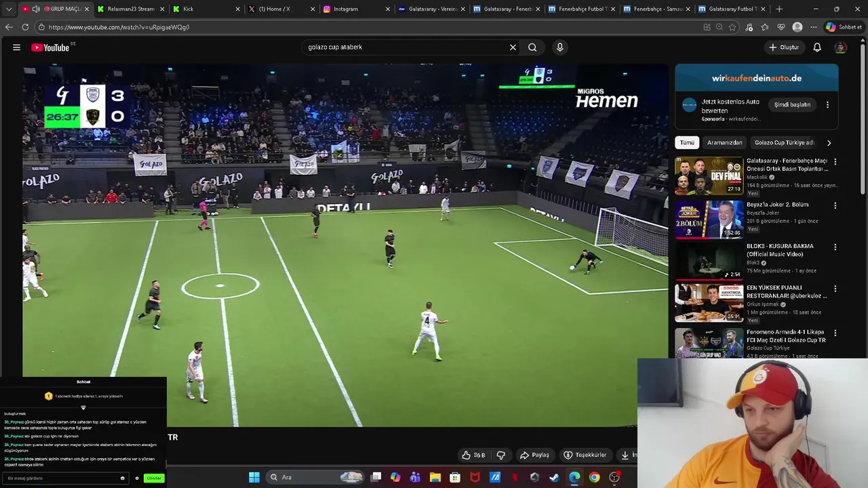868x488 pixels.
Task: Click the Orkun Işıtmak channel name
Action: click(x=763, y=304)
